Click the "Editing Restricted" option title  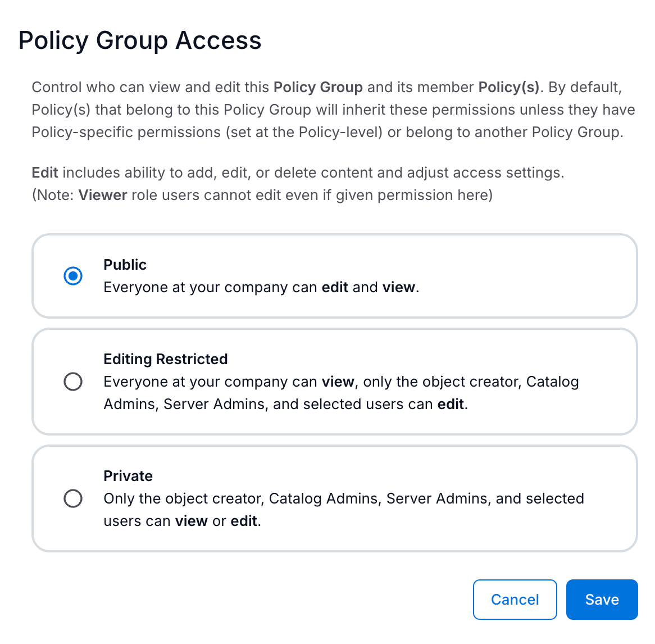tap(166, 359)
